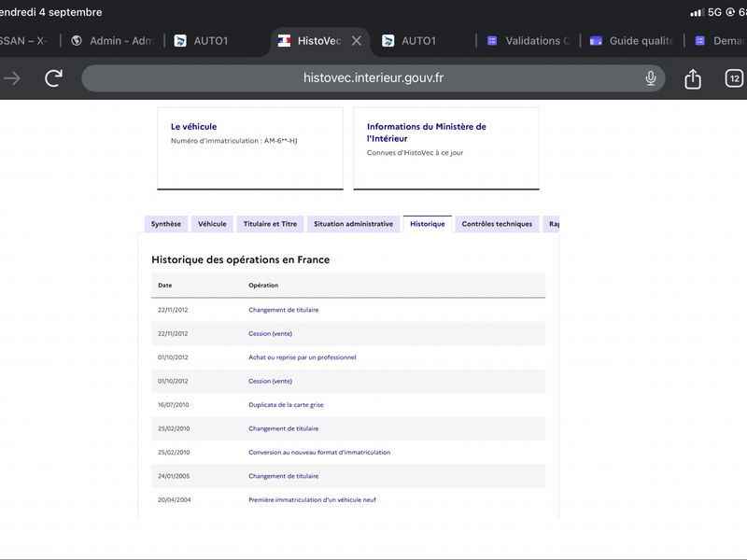Screen dimensions: 747x560
Task: Click Achat ou reprise par un professionnel
Action: pos(302,357)
